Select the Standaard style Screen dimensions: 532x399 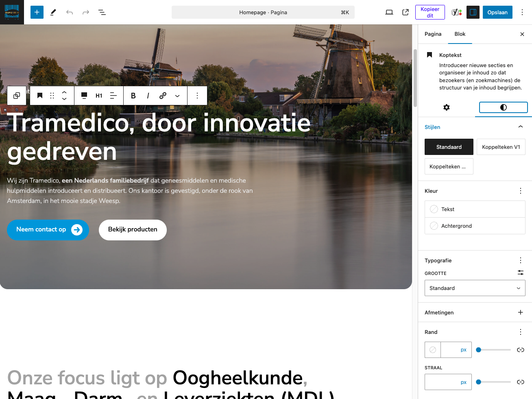point(449,147)
